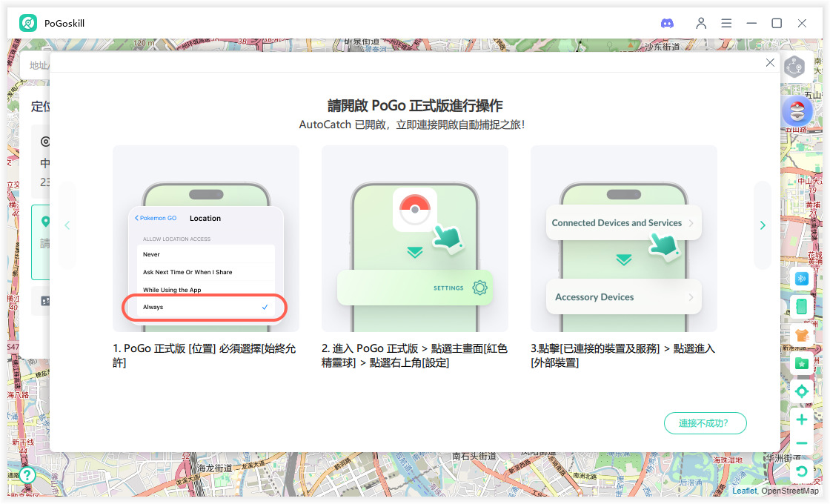Click step 3 caption about 外部裝置
Image resolution: width=830 pixels, height=504 pixels.
pos(623,355)
